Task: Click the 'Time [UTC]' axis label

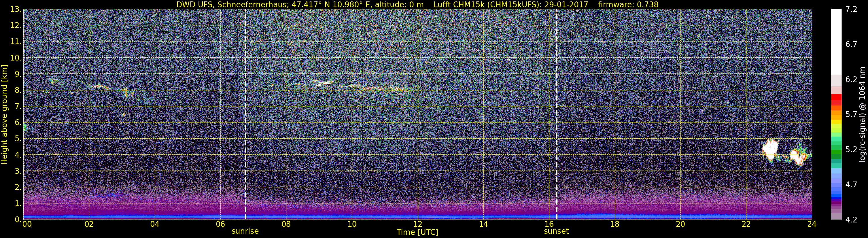Action: pyautogui.click(x=417, y=232)
